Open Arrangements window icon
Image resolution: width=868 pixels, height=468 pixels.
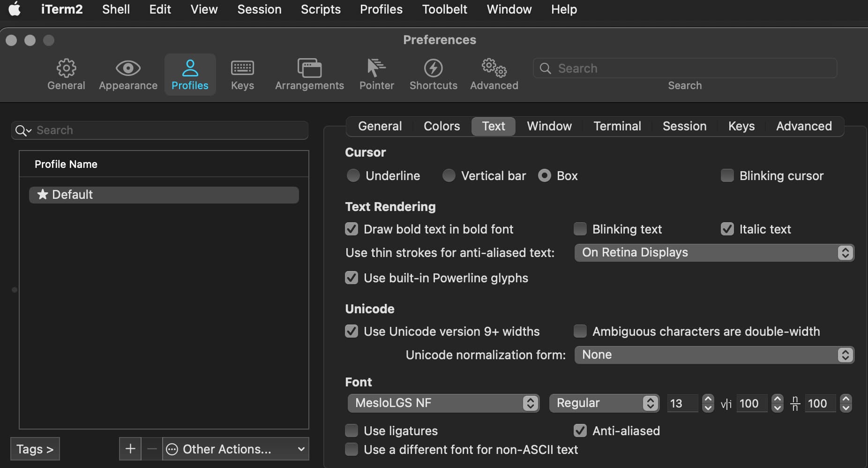pyautogui.click(x=309, y=68)
